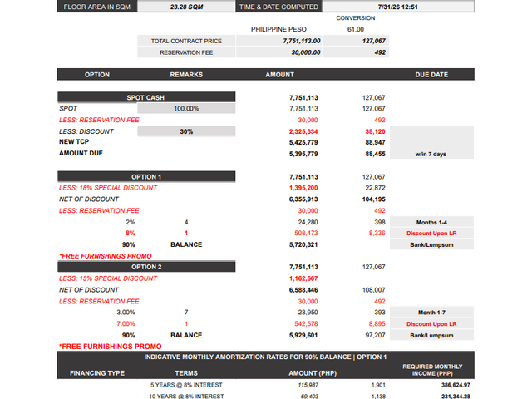Click the converted balance value 97,207
This screenshot has width=532, height=399.
click(x=373, y=335)
